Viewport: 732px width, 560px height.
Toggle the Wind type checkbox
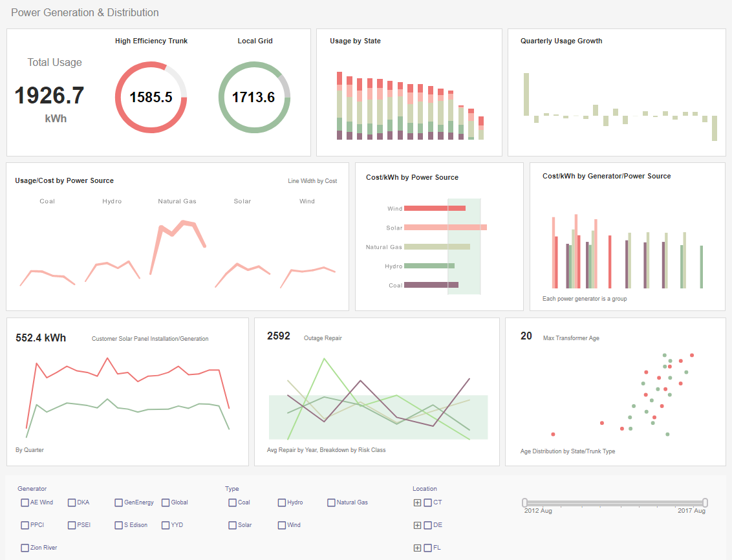(x=281, y=524)
